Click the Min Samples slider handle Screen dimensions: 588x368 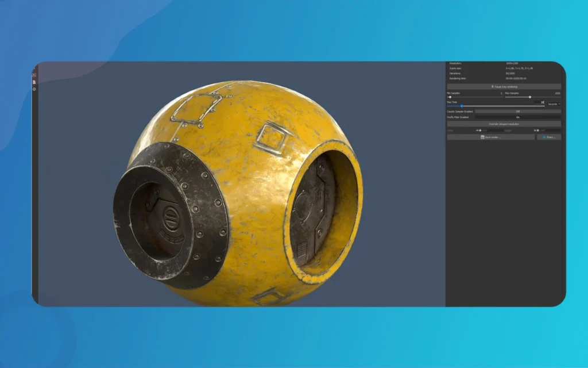(x=450, y=97)
